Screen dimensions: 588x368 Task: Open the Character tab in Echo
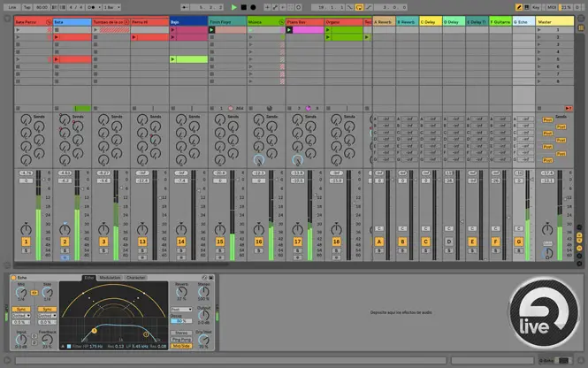(136, 278)
